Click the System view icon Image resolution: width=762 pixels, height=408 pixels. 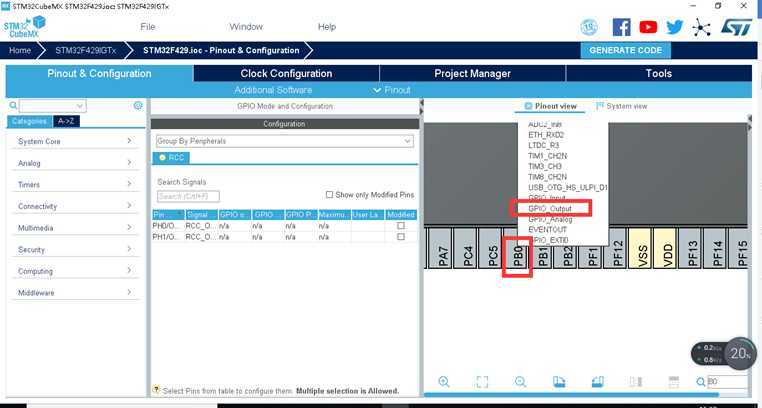tap(600, 106)
